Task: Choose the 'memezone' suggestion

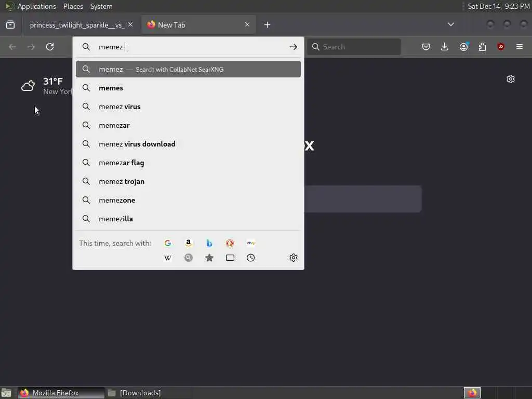Action: click(x=188, y=200)
